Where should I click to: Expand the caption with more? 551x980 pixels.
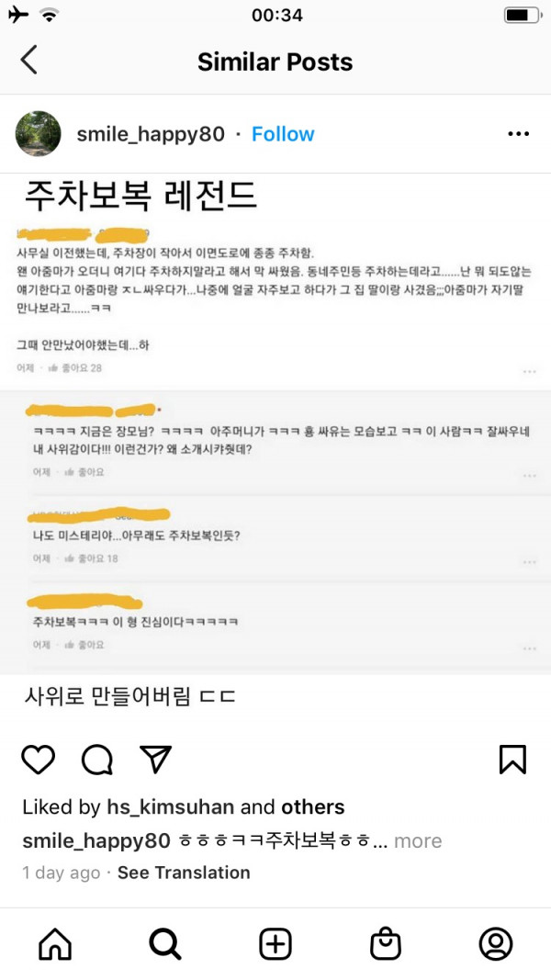coord(417,840)
